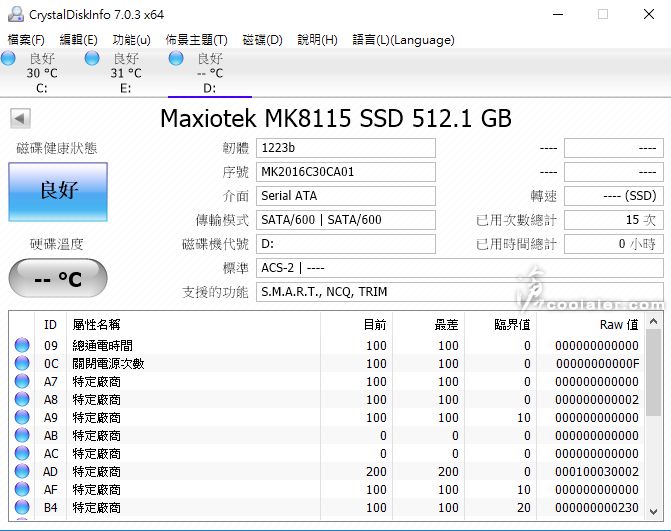Screen dimensions: 671x531
Task: Click the CrystalDiskInfo app icon in title bar
Action: click(x=16, y=14)
